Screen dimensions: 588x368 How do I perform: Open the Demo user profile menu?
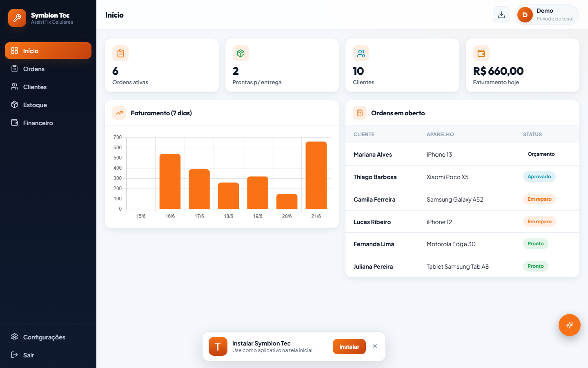tap(547, 15)
